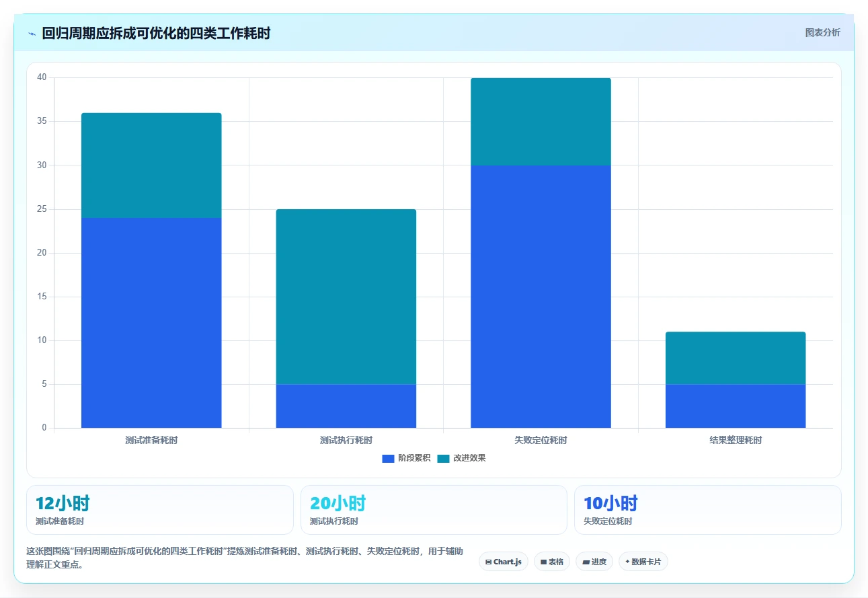Select the 数据卡片 tag chip

643,562
